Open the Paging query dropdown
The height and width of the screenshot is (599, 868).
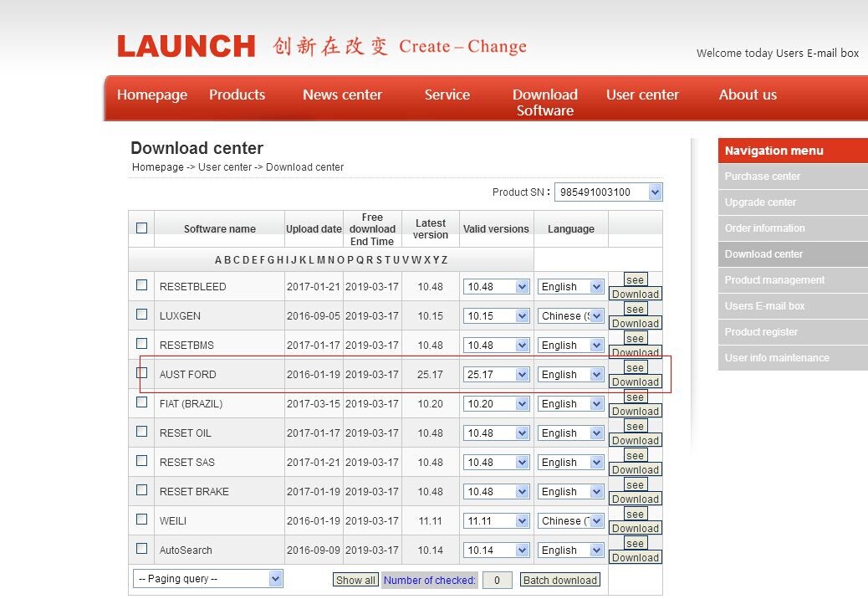207,579
